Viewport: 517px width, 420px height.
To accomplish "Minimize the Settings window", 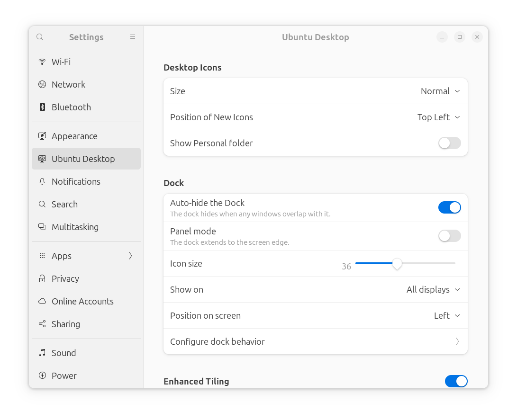I will (442, 37).
